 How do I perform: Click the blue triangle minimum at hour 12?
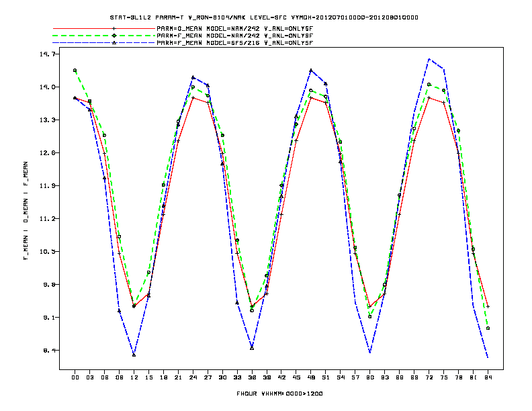134,355
